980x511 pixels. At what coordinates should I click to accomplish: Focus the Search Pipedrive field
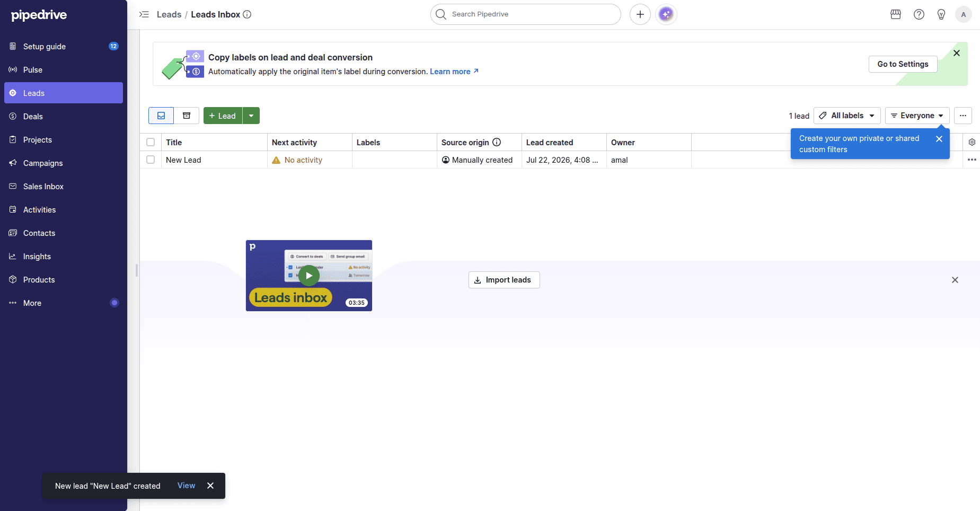tap(526, 14)
